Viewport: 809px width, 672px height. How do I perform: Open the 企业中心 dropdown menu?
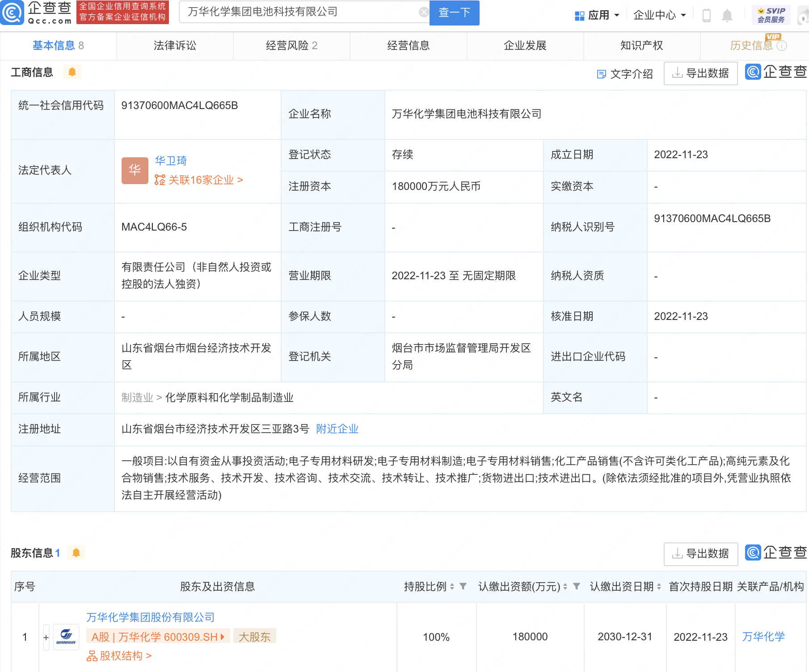coord(659,16)
